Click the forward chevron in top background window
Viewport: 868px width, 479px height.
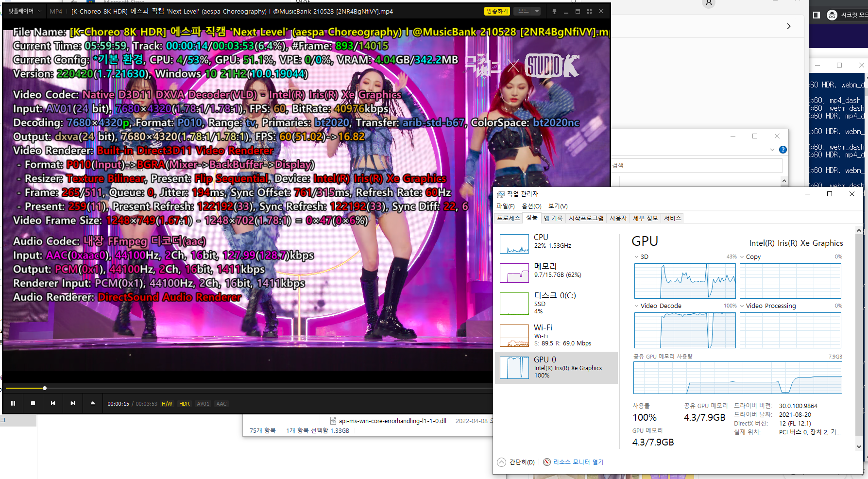tap(788, 26)
